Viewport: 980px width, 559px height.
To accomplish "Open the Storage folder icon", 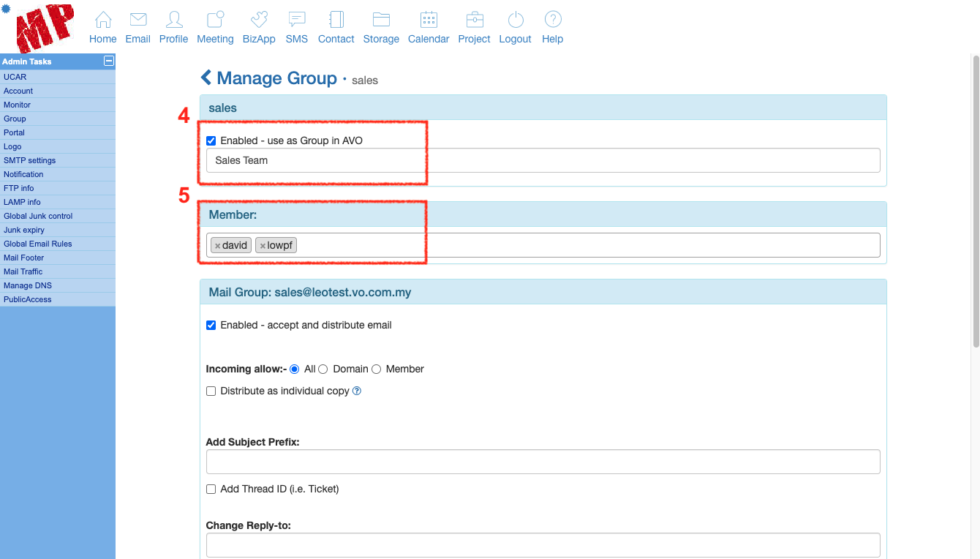I will pyautogui.click(x=381, y=20).
